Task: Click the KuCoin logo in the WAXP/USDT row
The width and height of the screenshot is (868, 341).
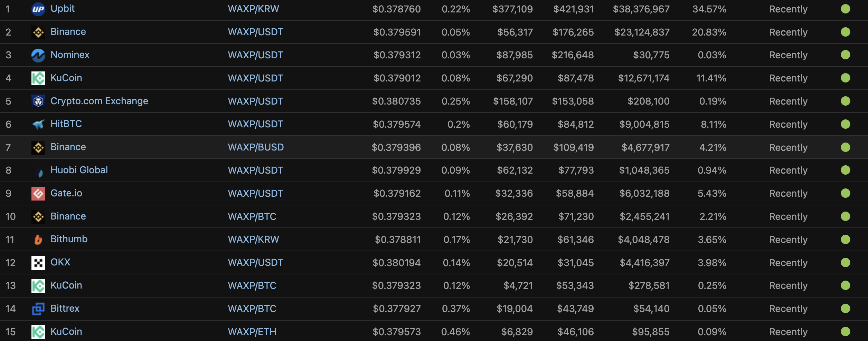Action: pos(38,78)
